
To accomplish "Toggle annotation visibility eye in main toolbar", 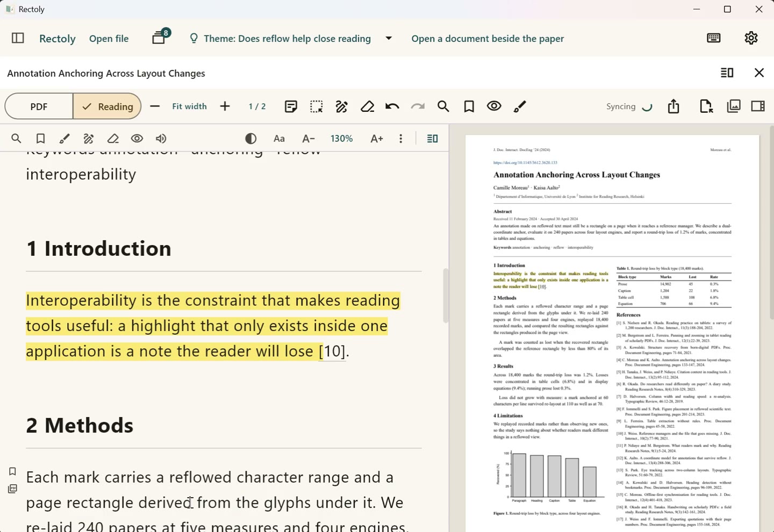I will pyautogui.click(x=494, y=106).
